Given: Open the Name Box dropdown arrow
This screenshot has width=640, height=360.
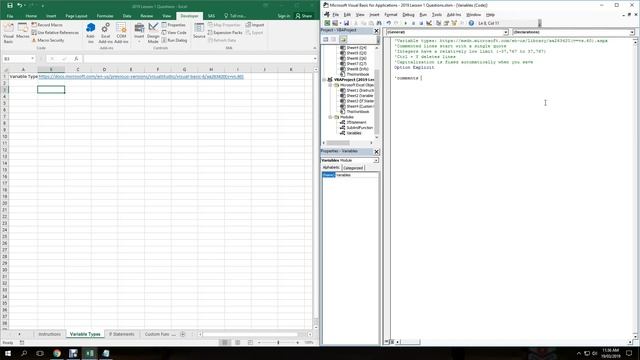Looking at the screenshot, I should coord(33,59).
